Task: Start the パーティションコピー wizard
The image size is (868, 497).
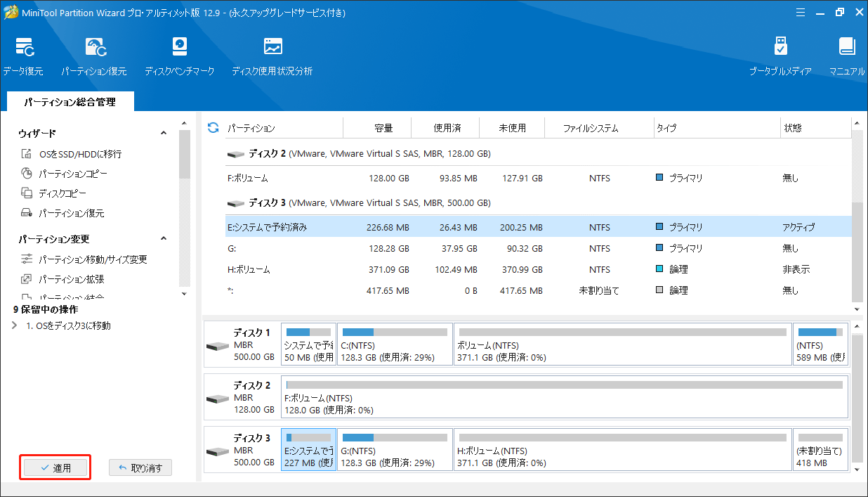Action: point(64,174)
